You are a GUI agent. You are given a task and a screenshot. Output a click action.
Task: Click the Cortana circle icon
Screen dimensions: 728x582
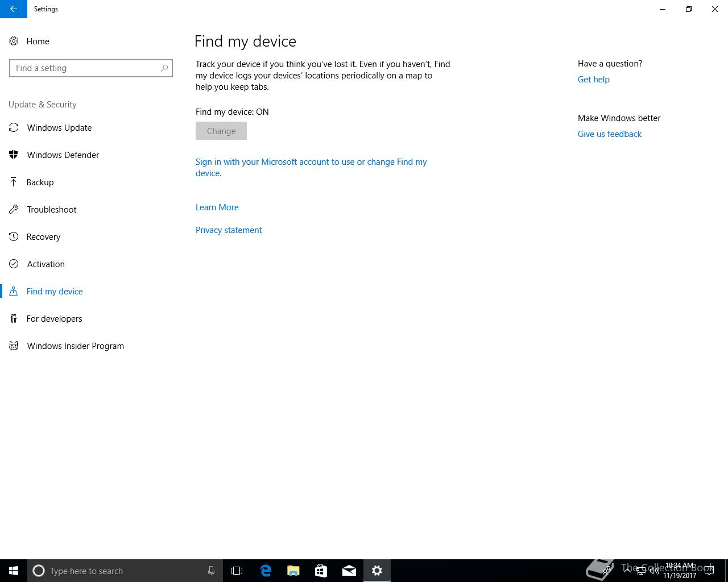(x=39, y=571)
